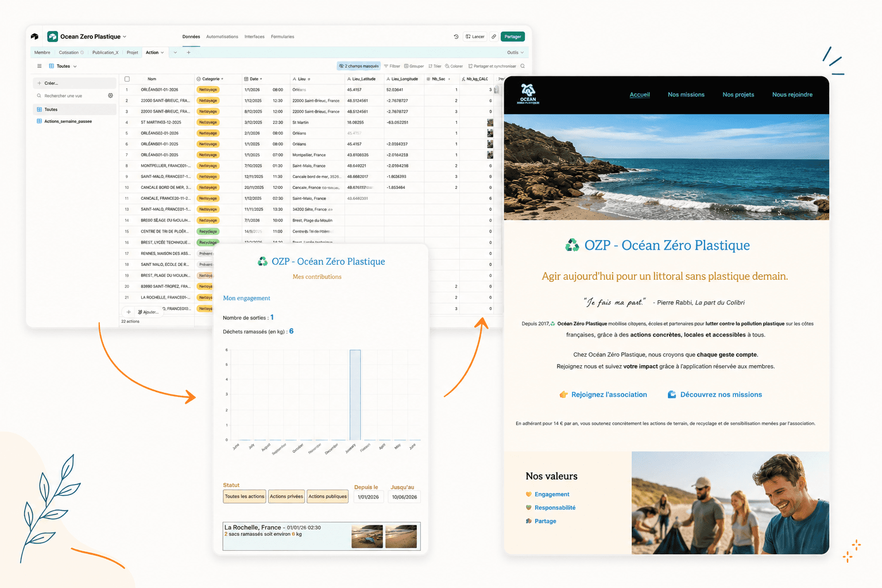
Task: Click the Airtable home logo icon
Action: [x=34, y=36]
